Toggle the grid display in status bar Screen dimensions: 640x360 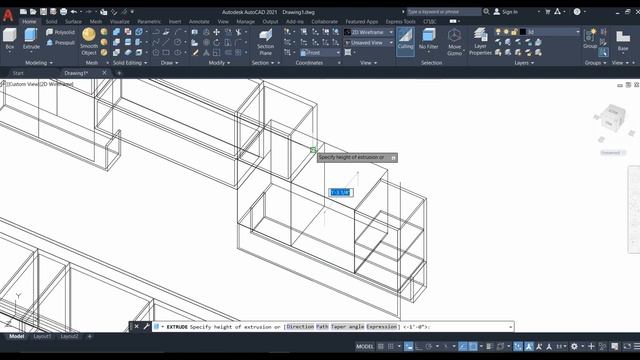click(380, 347)
